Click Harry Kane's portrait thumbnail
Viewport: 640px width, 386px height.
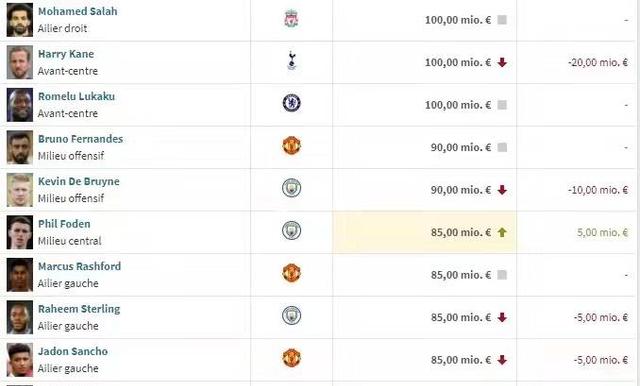click(x=20, y=62)
